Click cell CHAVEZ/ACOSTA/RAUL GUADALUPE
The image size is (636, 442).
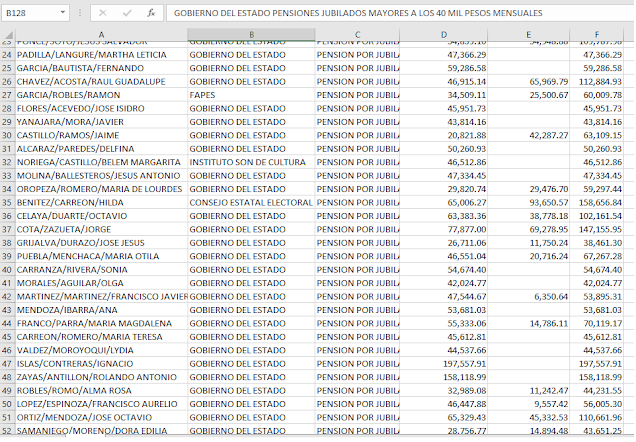pyautogui.click(x=101, y=82)
